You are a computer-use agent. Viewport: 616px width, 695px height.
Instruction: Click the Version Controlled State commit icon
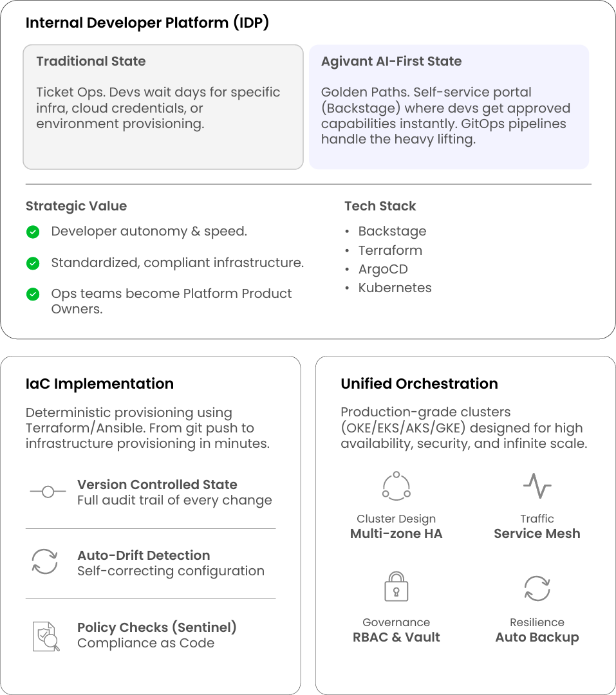tap(48, 492)
